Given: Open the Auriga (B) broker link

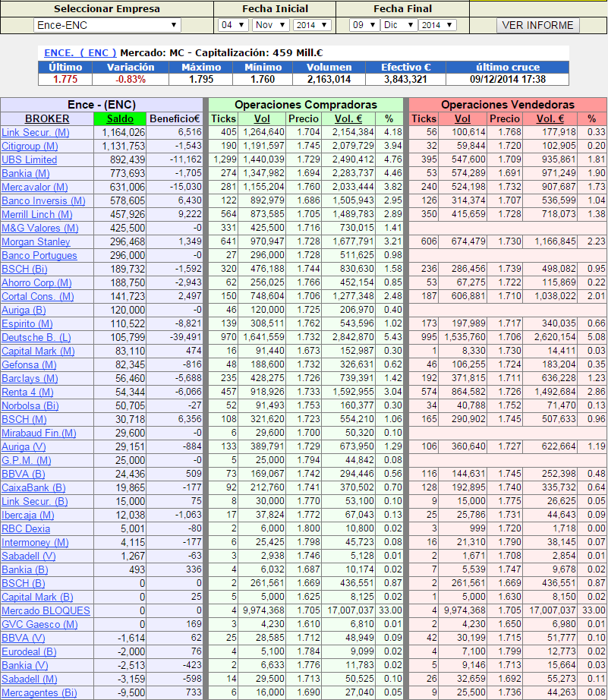Looking at the screenshot, I should pyautogui.click(x=24, y=311).
